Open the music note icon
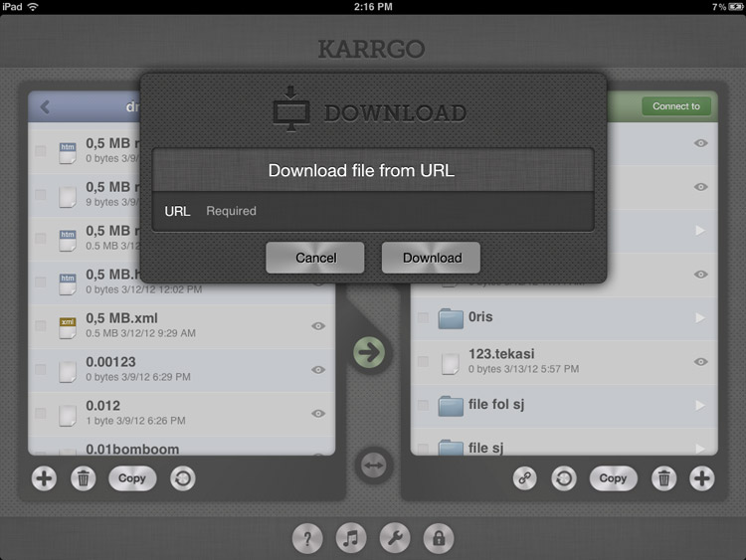Screen dimensions: 746x560 [351, 538]
